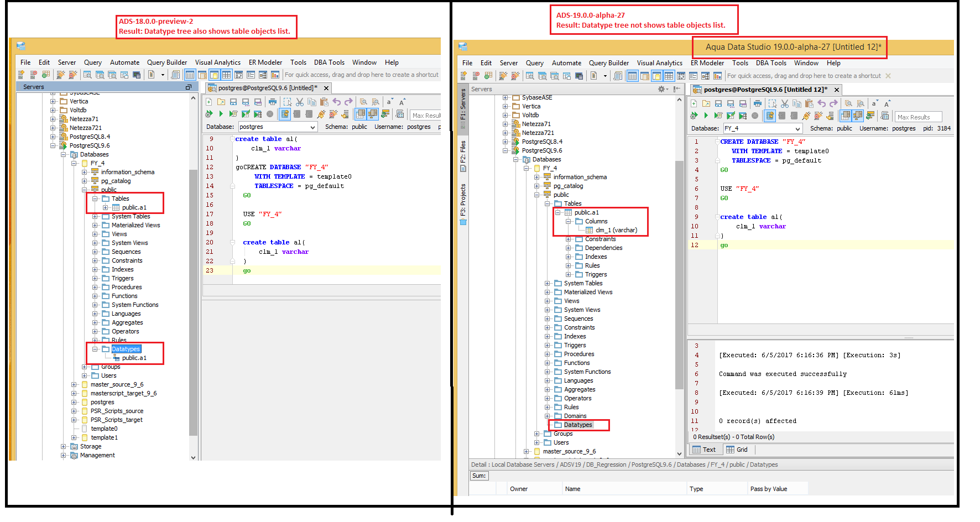Close postgres@PostgreSQL9.6 [Untitled] tab in left window
980x522 pixels.
(326, 88)
